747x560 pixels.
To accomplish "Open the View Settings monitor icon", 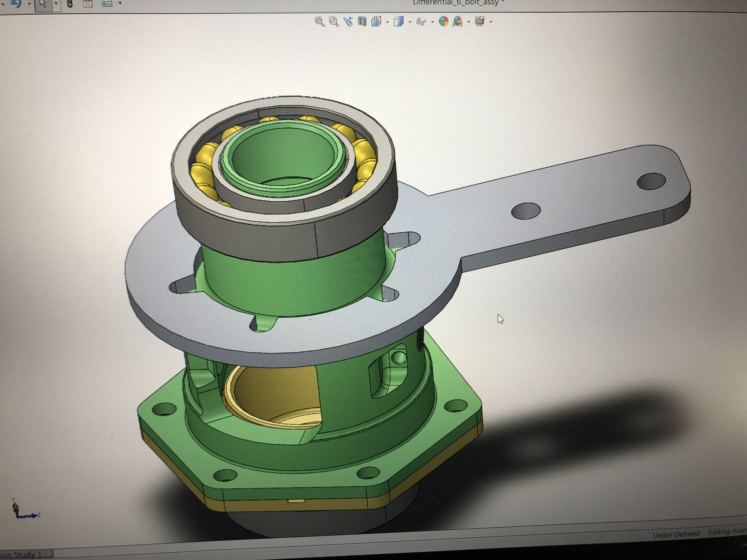I will 480,22.
